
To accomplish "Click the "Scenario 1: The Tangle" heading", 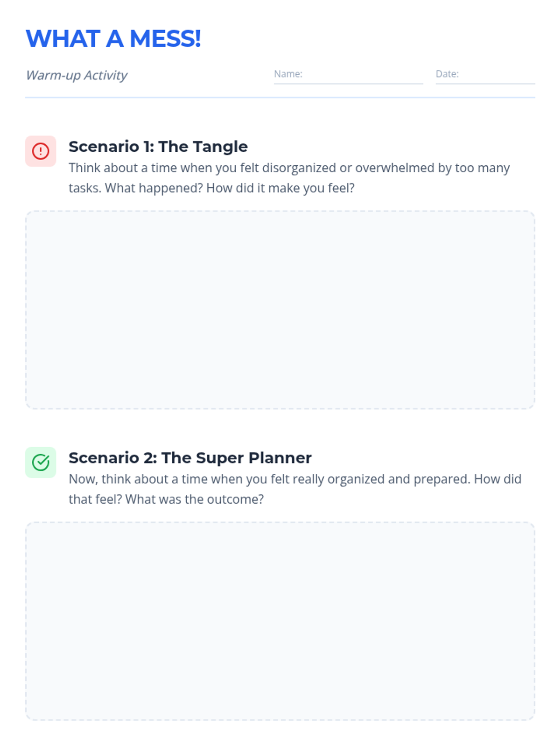I will tap(158, 147).
